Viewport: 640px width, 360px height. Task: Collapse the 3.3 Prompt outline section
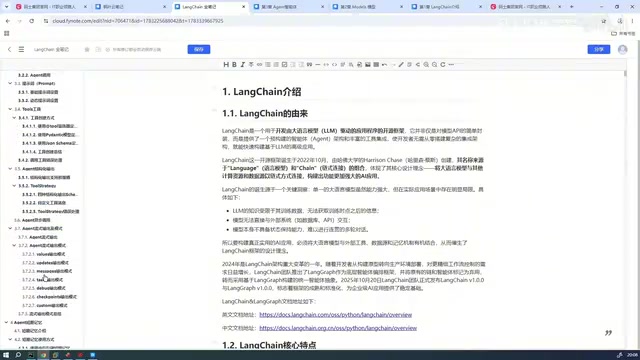click(10, 83)
